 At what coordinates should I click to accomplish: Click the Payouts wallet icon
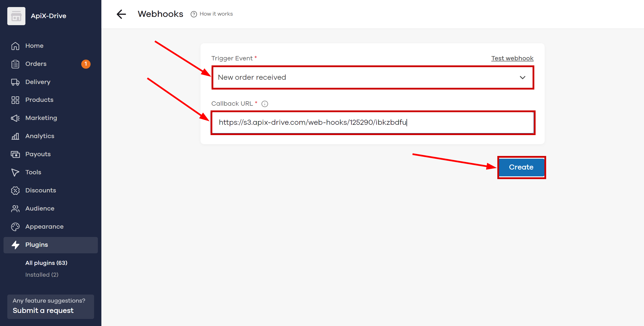point(15,154)
